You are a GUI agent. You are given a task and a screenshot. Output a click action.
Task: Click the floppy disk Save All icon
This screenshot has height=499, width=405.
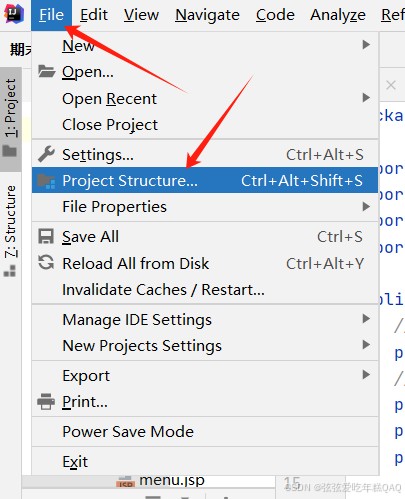pyautogui.click(x=46, y=236)
